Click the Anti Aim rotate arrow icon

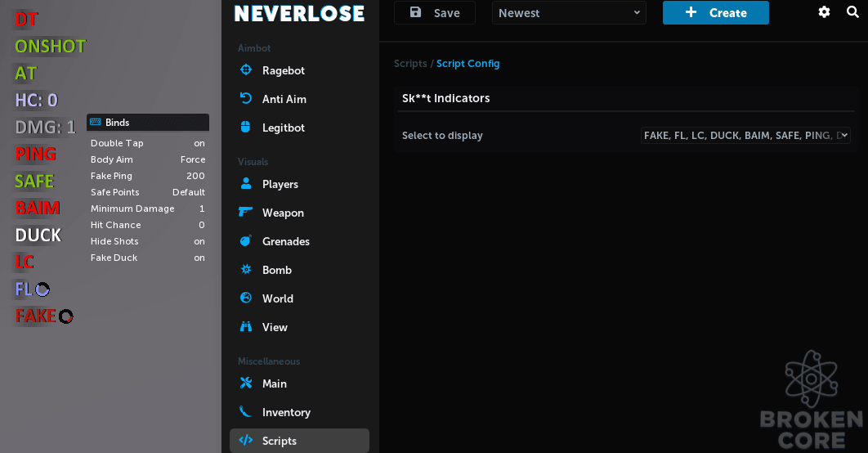point(246,99)
